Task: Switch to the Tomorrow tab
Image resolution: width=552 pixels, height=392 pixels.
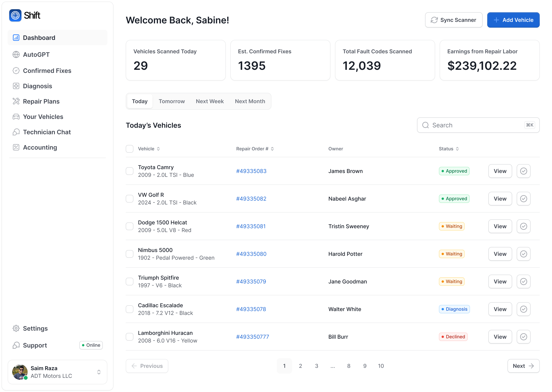Action: click(x=172, y=101)
